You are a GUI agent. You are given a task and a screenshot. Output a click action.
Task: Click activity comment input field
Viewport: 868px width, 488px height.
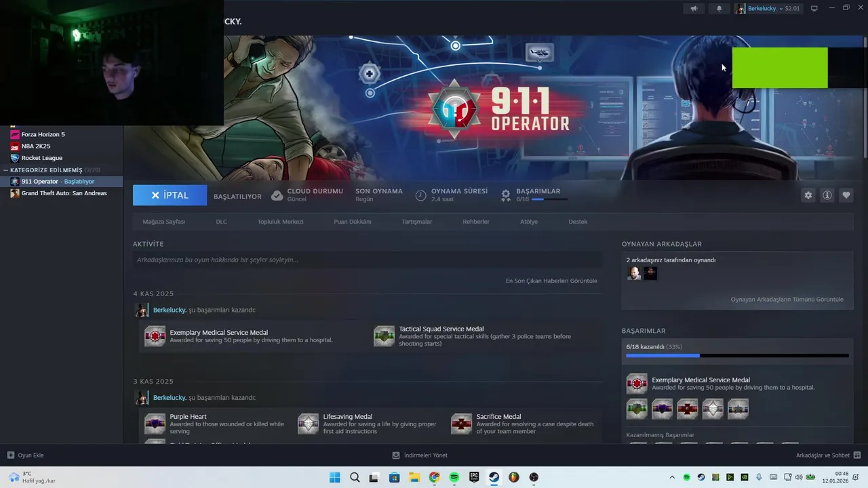367,260
